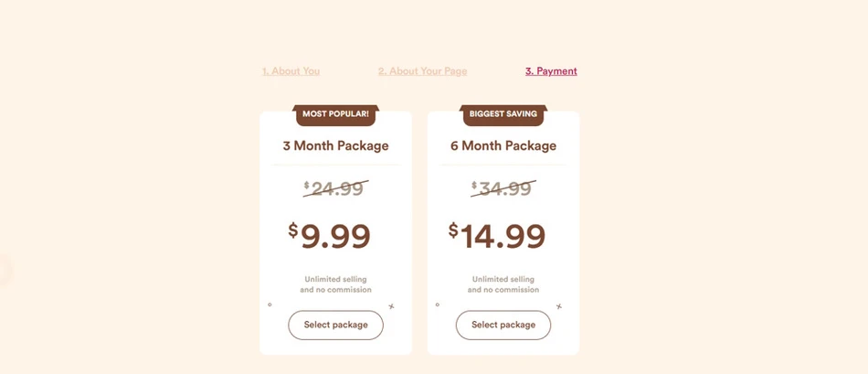Click the Biggest Saving badge

tap(503, 114)
